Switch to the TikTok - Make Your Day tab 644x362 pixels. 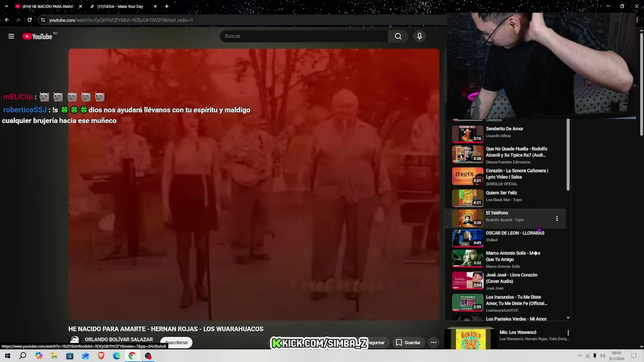click(x=120, y=7)
